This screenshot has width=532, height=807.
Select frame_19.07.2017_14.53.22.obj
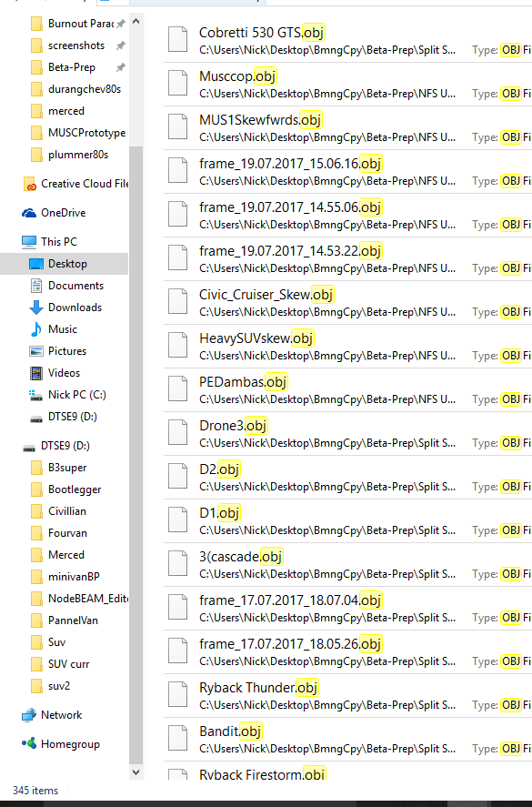[x=347, y=259]
